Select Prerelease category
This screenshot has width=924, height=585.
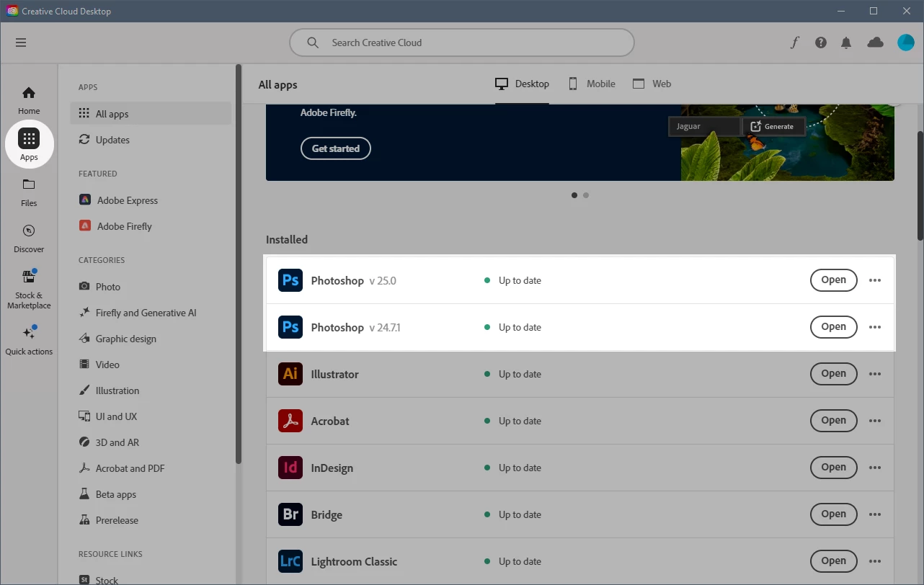151,520
